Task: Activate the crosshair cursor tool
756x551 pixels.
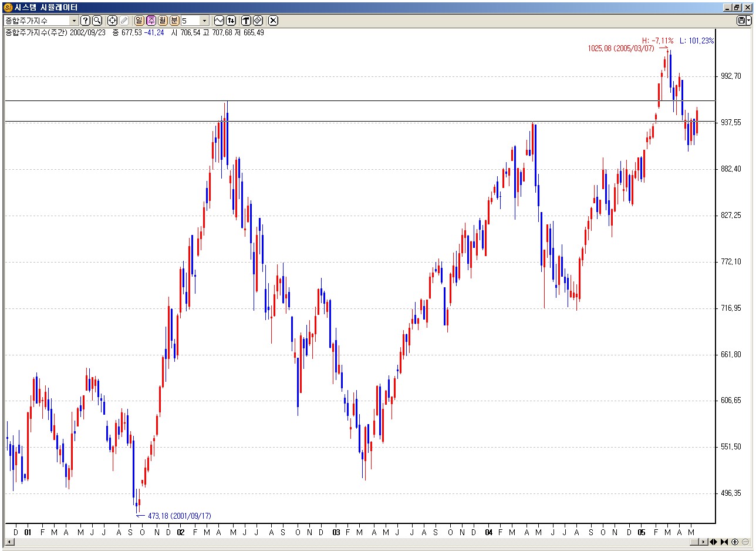Action: [112, 21]
